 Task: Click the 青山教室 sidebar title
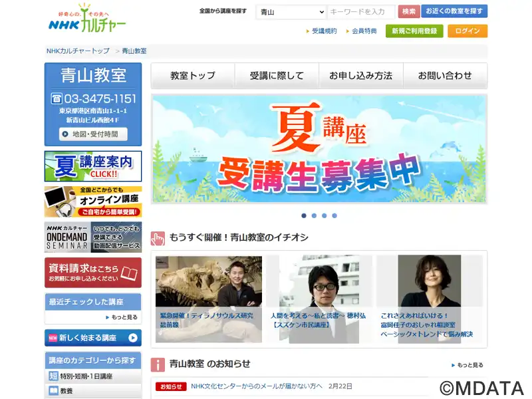pos(93,75)
